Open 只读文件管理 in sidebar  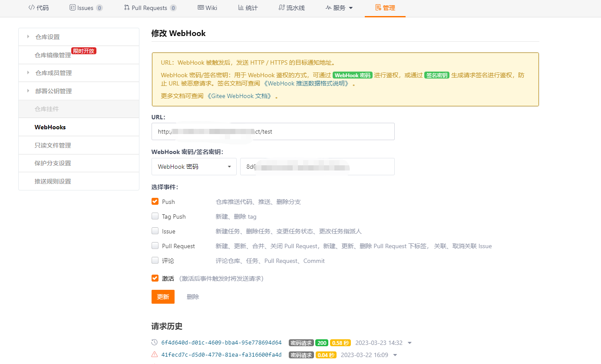point(79,145)
